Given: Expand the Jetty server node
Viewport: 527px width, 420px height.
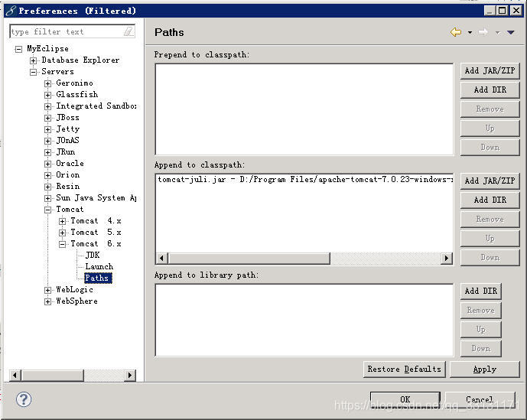Looking at the screenshot, I should point(47,129).
